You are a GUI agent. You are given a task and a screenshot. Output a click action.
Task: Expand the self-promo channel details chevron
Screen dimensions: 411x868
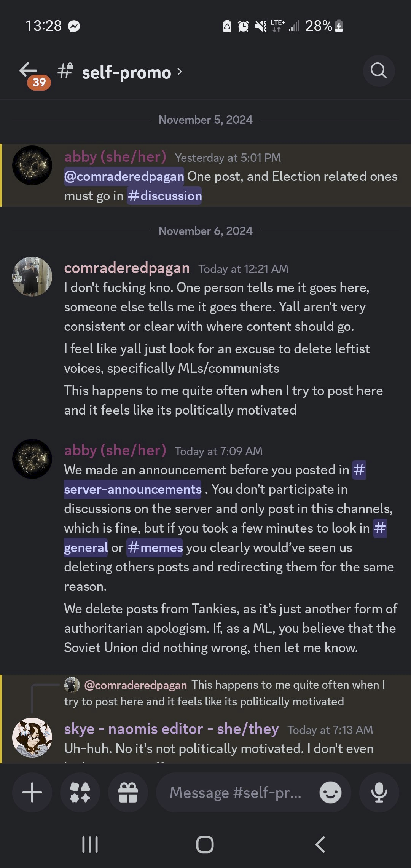[180, 72]
